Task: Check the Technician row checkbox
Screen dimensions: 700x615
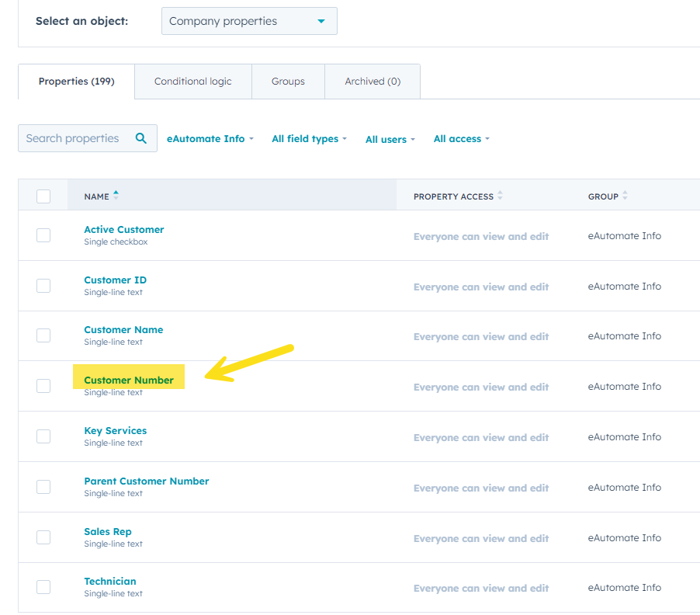Action: pos(43,587)
